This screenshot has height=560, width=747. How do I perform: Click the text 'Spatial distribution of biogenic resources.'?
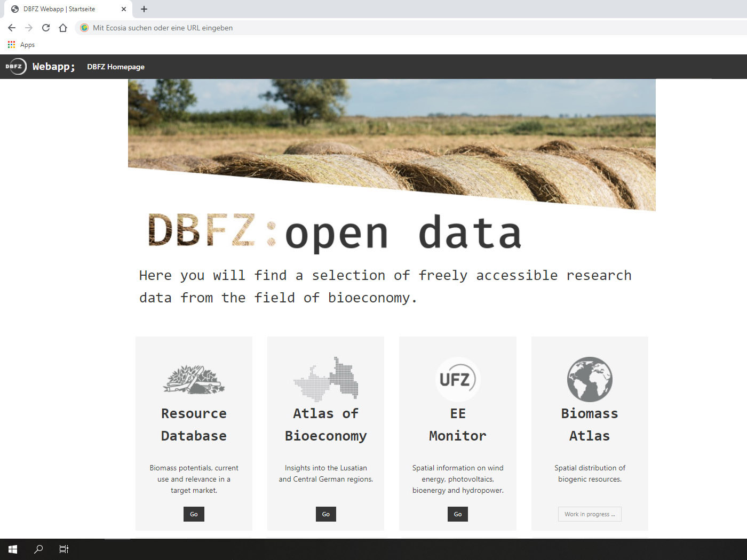[x=590, y=474]
